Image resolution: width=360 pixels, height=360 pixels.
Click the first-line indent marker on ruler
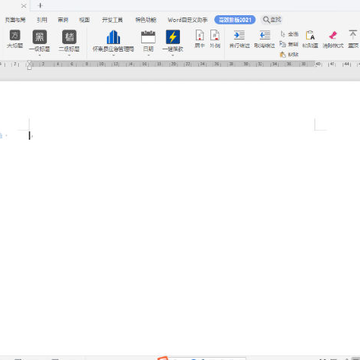[x=29, y=62]
